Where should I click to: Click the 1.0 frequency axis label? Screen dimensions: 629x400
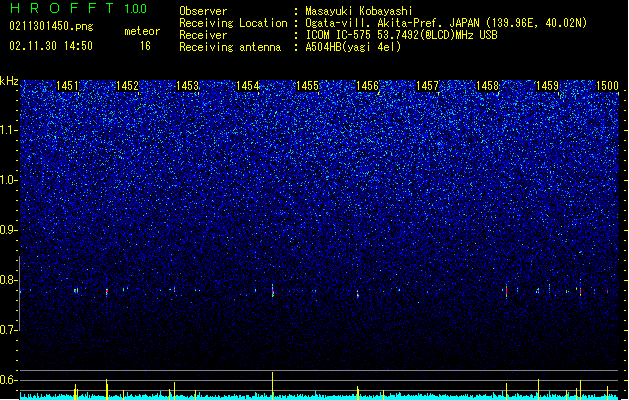pos(9,180)
